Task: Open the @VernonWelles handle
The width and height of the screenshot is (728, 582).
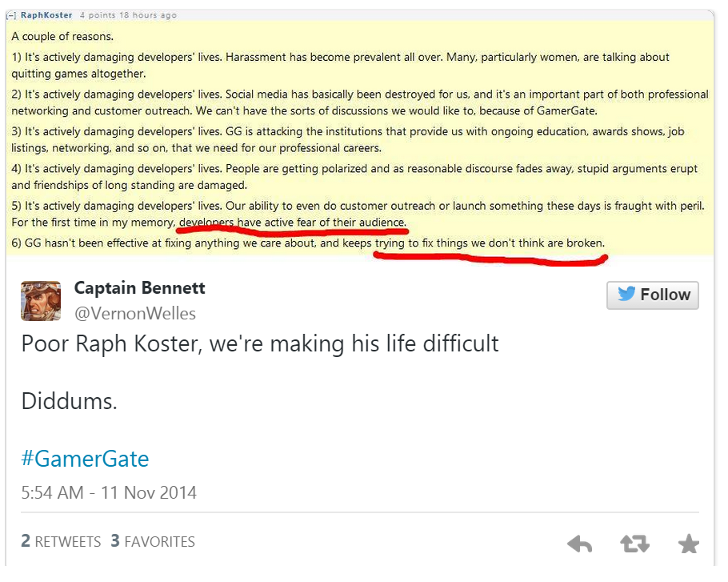Action: point(134,313)
